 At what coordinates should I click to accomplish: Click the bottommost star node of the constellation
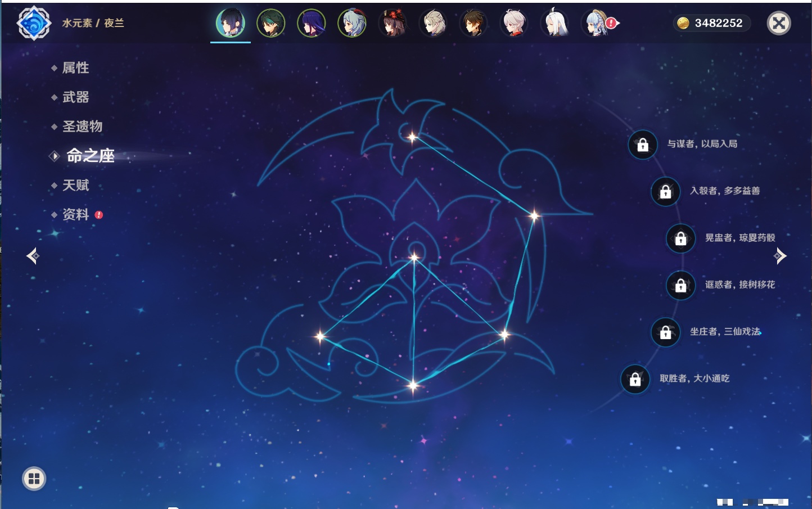(x=413, y=386)
